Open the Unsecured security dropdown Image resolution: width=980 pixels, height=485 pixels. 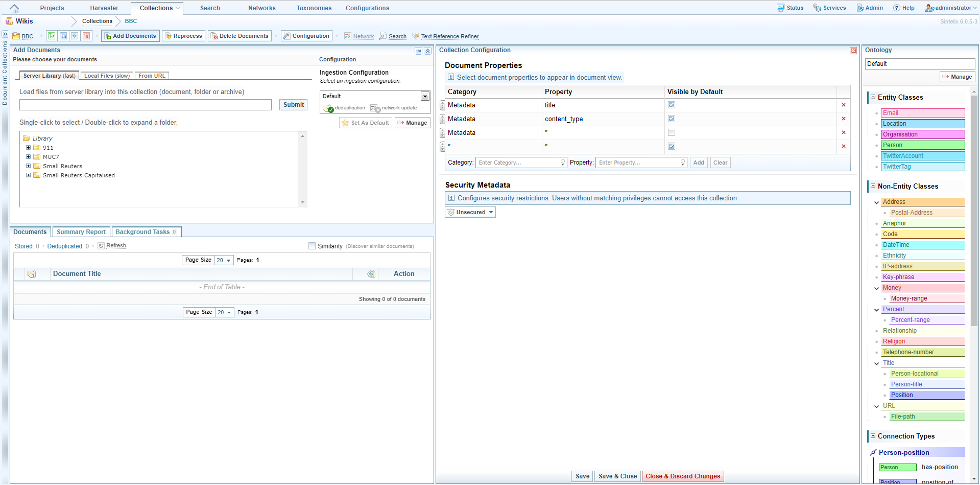pyautogui.click(x=470, y=212)
